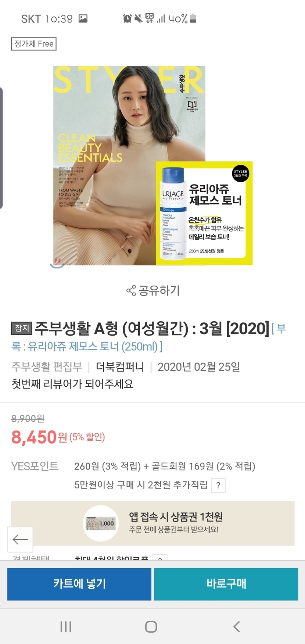Tap Android home navigation button
The image size is (305, 644).
[x=151, y=627]
